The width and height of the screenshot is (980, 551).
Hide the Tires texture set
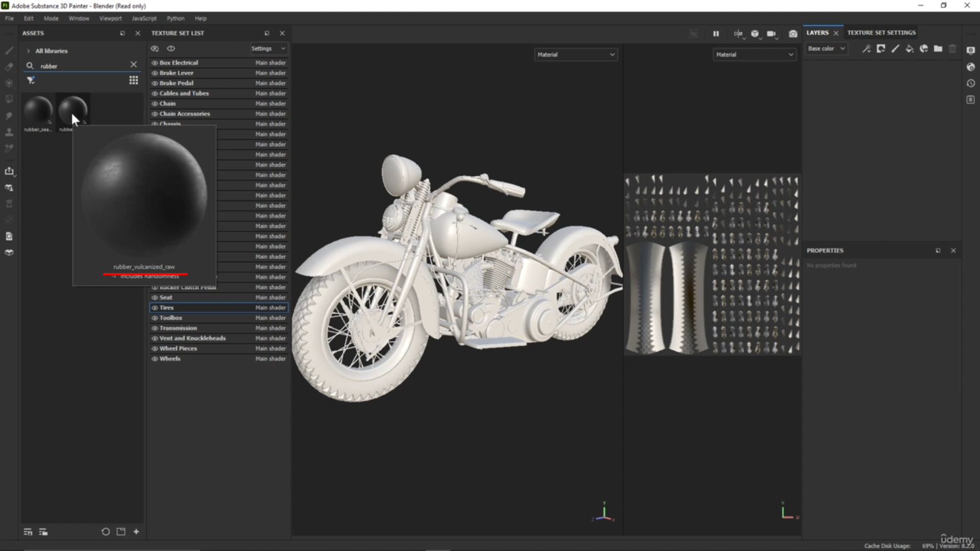coord(155,308)
